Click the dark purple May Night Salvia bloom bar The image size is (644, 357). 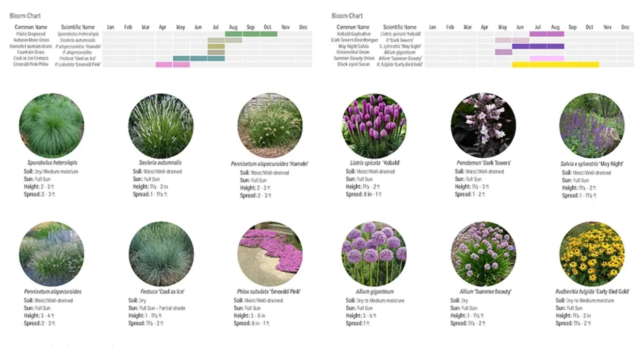click(538, 46)
